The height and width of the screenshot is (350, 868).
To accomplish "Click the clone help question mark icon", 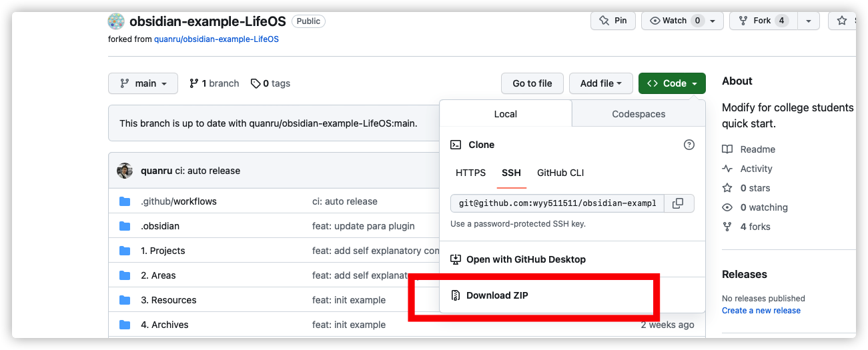I will (x=689, y=145).
